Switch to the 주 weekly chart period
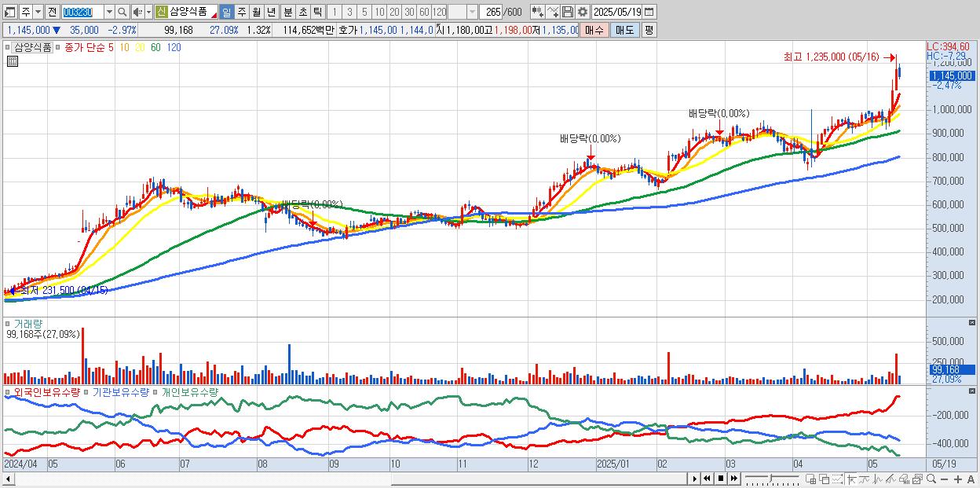 (242, 12)
